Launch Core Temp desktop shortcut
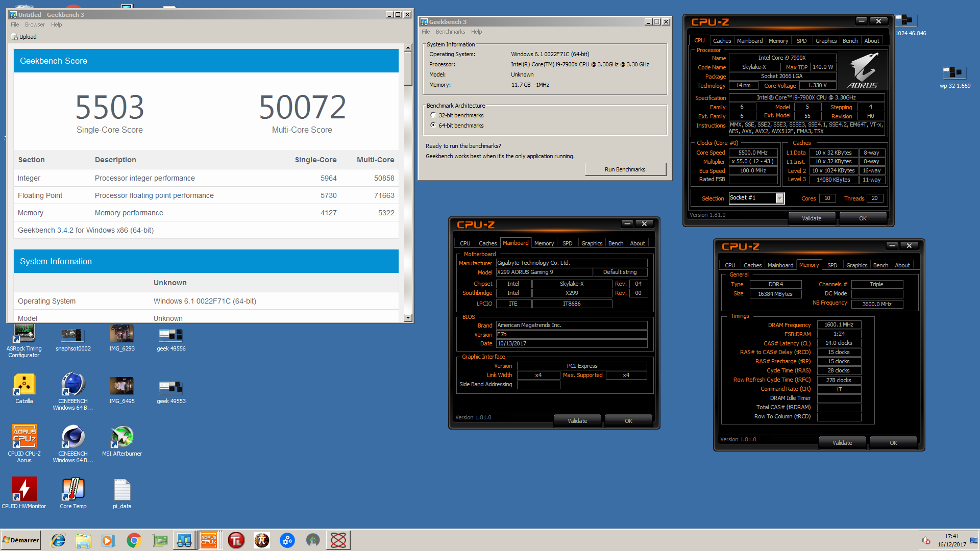 coord(73,493)
